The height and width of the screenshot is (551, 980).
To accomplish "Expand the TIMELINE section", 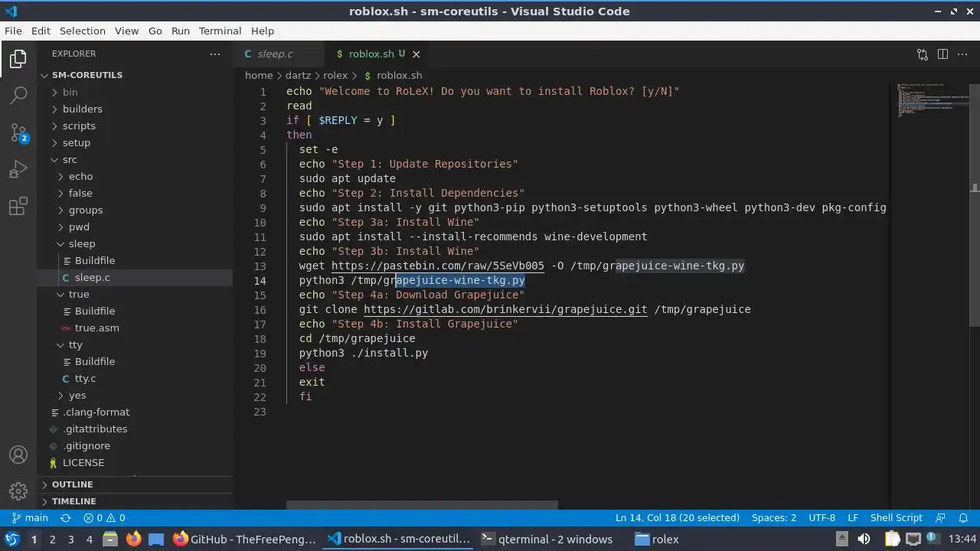I will (135, 501).
